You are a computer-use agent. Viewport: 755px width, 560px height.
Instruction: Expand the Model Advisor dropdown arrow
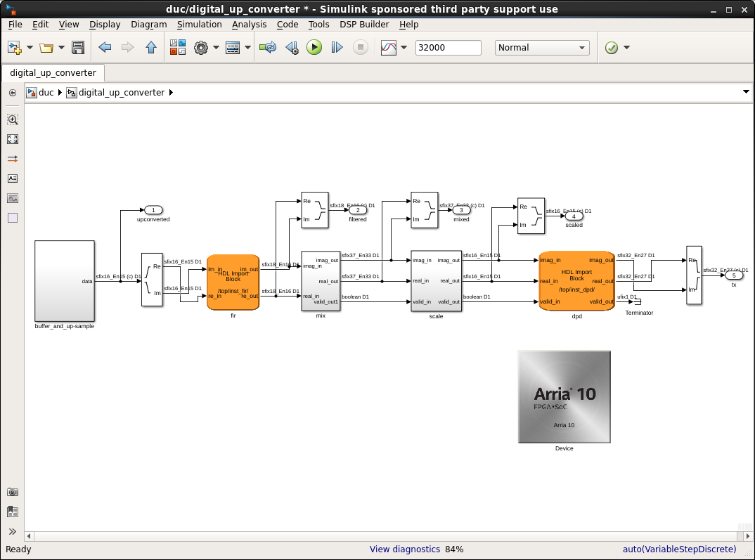pos(626,48)
